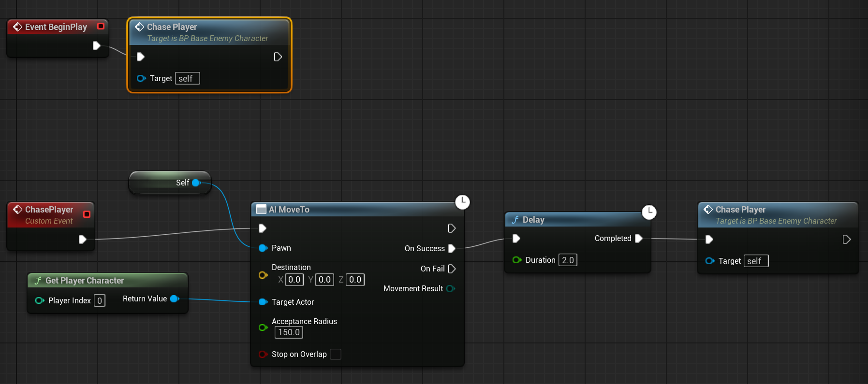This screenshot has height=384, width=868.
Task: Toggle the Stop on Overlap checkbox
Action: click(x=335, y=354)
